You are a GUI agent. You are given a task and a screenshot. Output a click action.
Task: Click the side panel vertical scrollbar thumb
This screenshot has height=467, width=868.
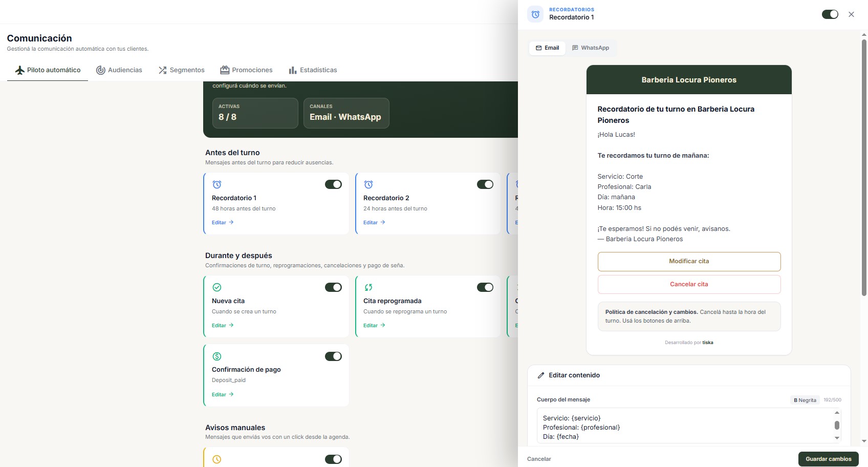864,167
